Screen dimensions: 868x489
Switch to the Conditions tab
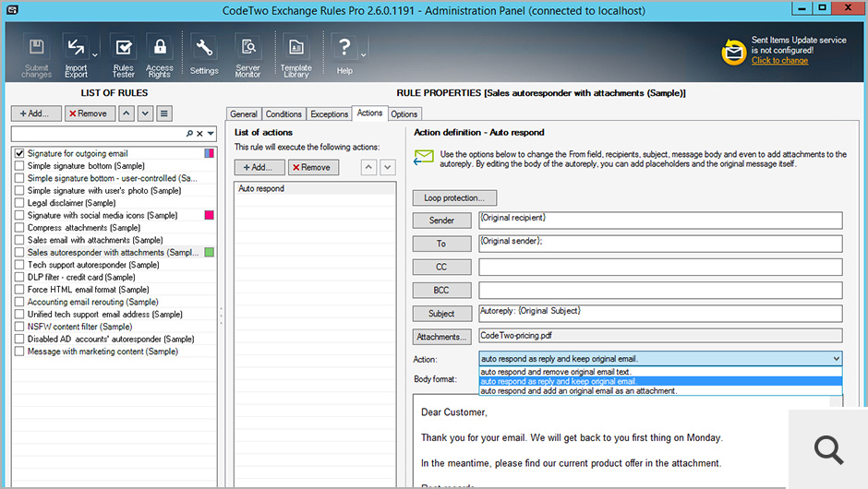pyautogui.click(x=283, y=114)
